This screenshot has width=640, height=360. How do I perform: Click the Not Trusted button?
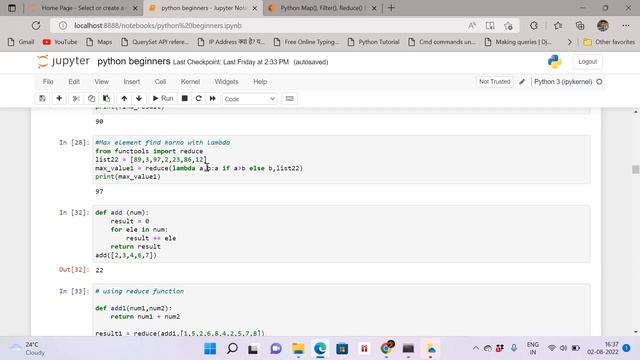pyautogui.click(x=495, y=82)
